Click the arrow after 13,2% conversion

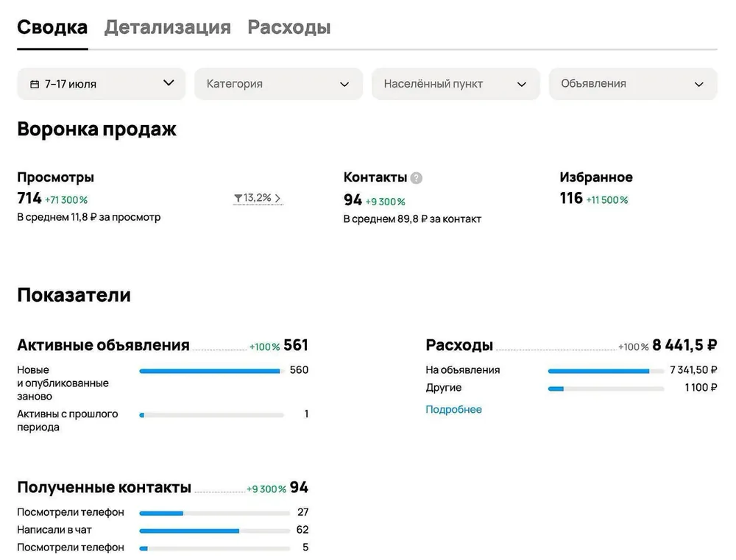click(x=277, y=198)
